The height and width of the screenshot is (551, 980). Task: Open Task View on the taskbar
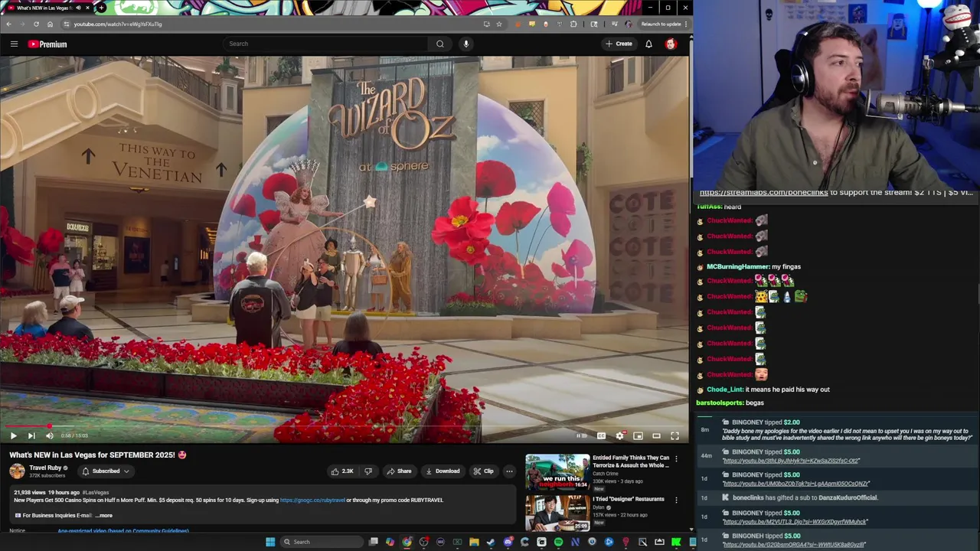pyautogui.click(x=373, y=542)
